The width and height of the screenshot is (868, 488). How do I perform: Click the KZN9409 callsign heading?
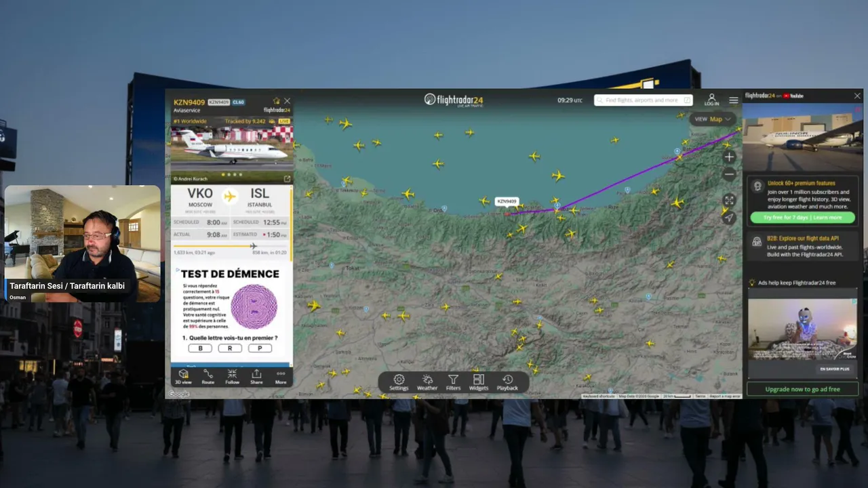point(189,102)
